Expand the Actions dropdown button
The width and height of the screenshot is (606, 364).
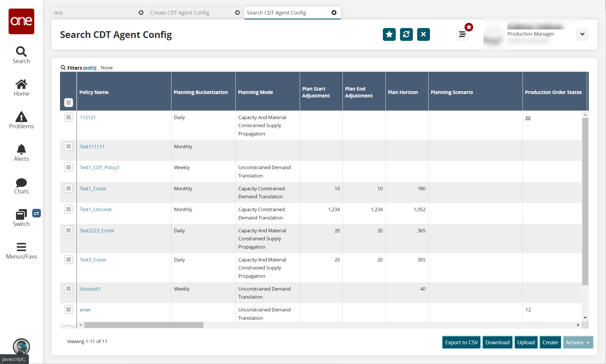pyautogui.click(x=578, y=342)
